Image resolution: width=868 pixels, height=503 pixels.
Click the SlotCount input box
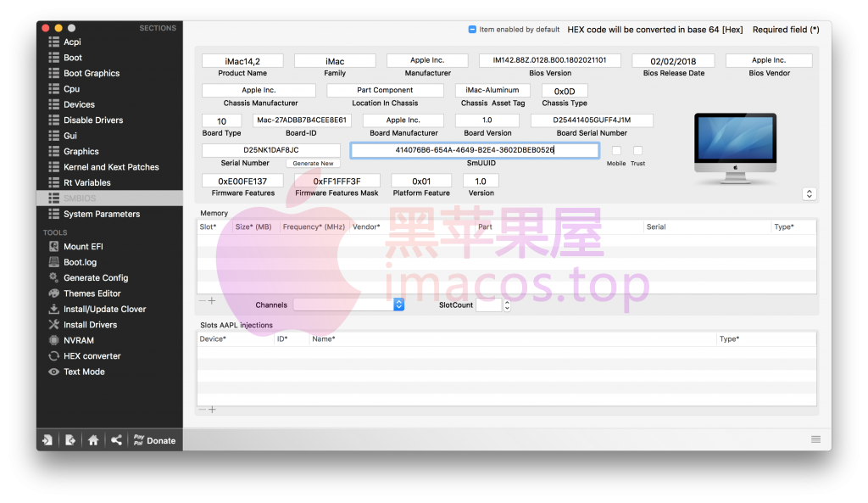pyautogui.click(x=489, y=305)
